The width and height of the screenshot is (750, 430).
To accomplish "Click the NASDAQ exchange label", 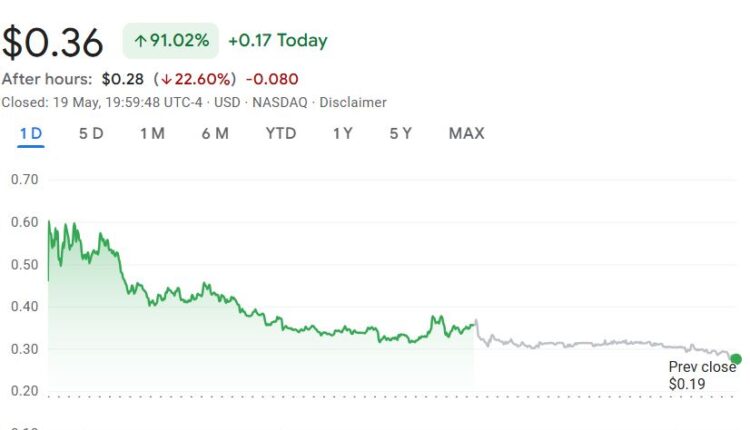I will coord(281,102).
